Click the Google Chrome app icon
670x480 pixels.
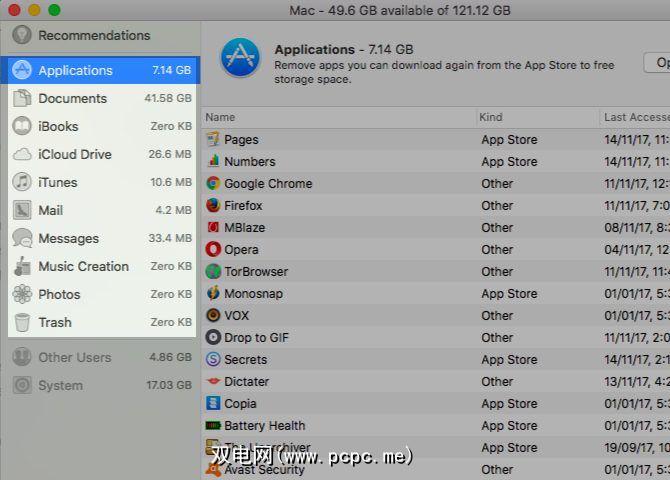click(x=213, y=183)
